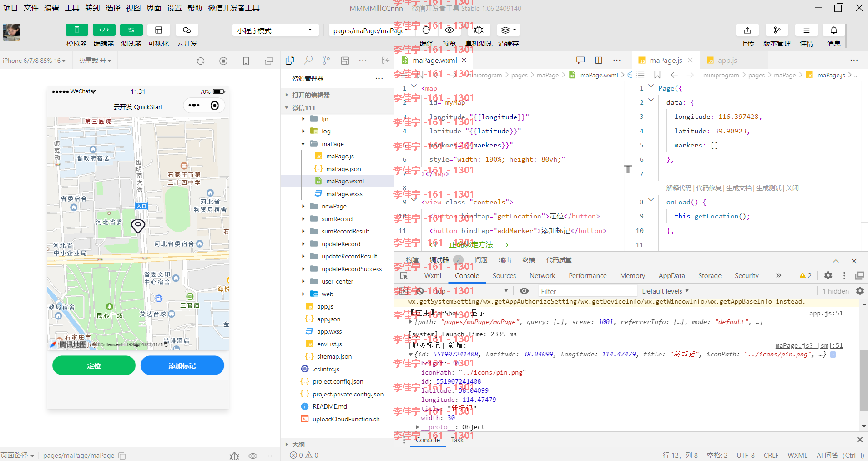Open project.config.json file
Viewport: 868px width, 461px height.
[338, 381]
